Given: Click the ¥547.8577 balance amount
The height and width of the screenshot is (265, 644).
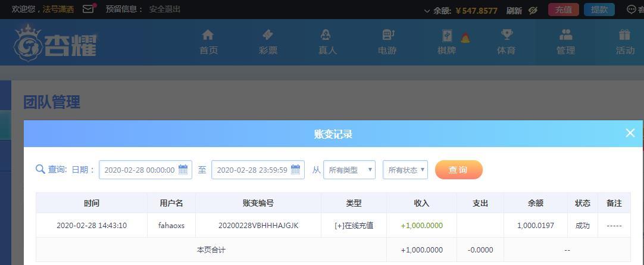Looking at the screenshot, I should pyautogui.click(x=477, y=11).
